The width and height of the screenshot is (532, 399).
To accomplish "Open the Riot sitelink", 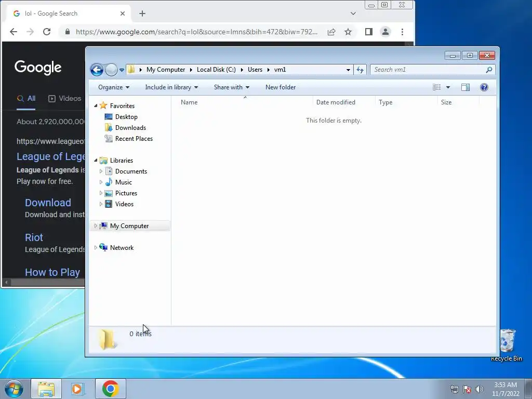I will click(x=34, y=237).
